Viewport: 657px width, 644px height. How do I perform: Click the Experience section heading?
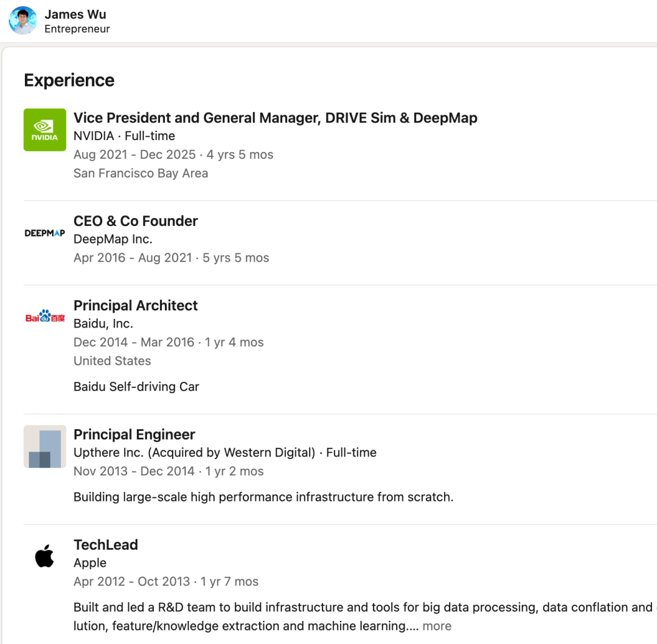69,80
